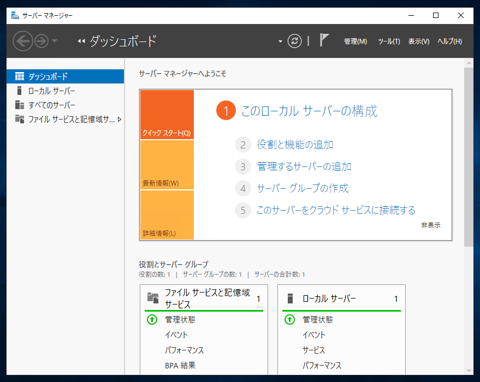Open BPA 結果 in file services tile
480x382 pixels.
[180, 366]
